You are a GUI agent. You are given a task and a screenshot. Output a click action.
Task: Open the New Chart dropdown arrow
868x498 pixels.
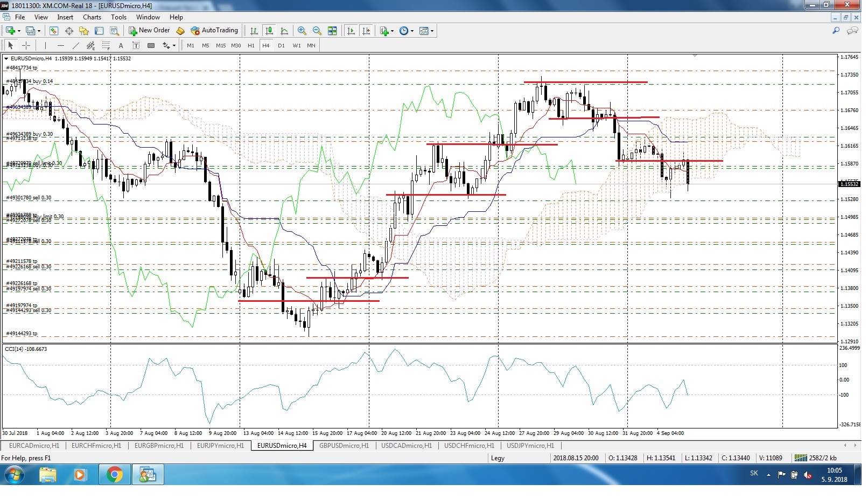coord(19,31)
